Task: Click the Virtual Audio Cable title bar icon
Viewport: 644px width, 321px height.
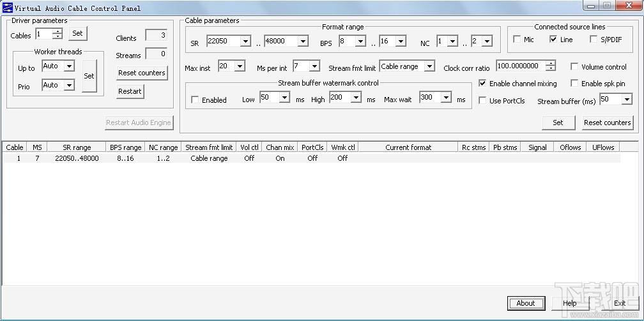Action: click(8, 8)
